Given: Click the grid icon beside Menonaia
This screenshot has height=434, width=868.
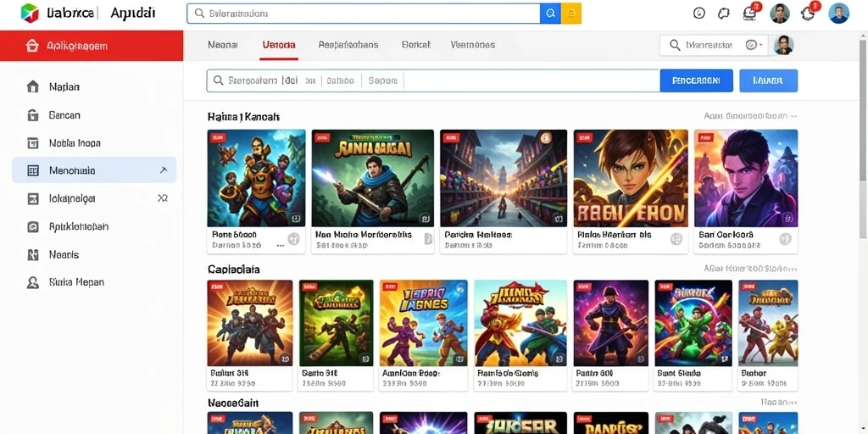Looking at the screenshot, I should coord(33,170).
